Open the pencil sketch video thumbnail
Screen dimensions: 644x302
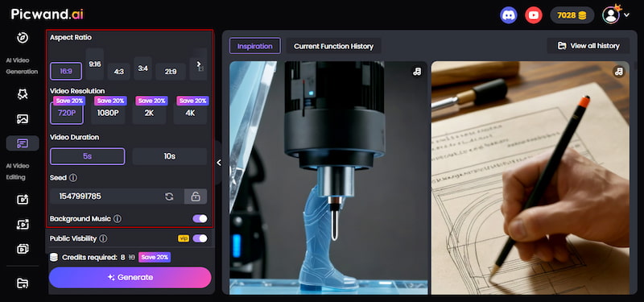pyautogui.click(x=530, y=178)
